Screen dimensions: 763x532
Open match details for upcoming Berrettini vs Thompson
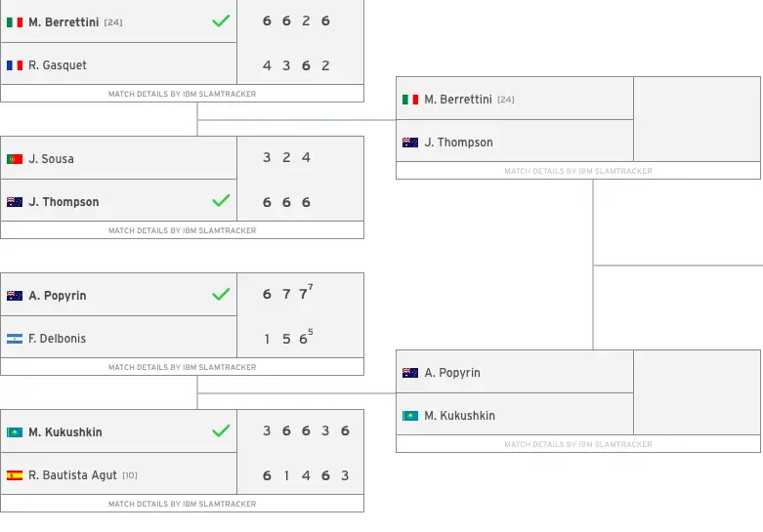click(578, 171)
